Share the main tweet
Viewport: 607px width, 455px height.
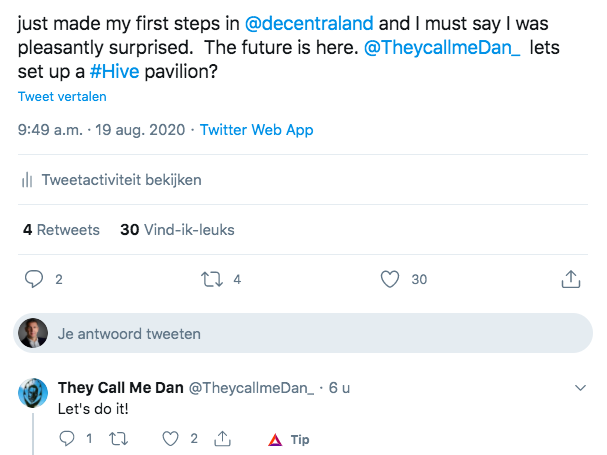(571, 279)
